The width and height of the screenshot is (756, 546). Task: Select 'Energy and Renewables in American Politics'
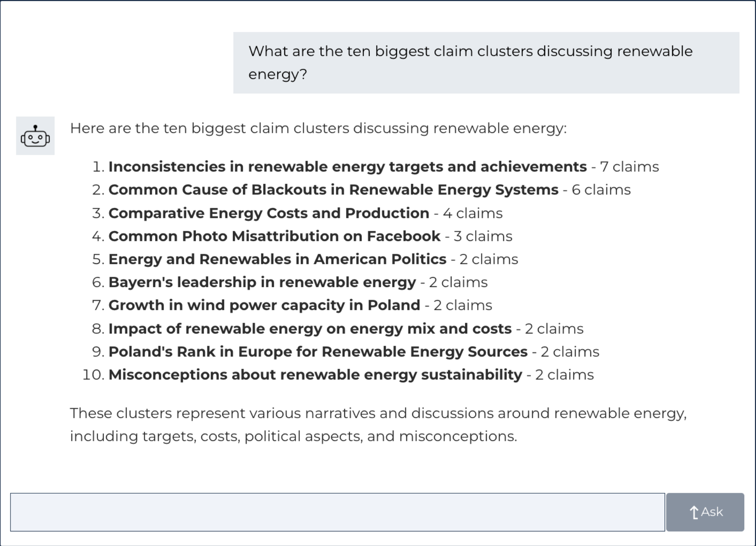click(277, 259)
